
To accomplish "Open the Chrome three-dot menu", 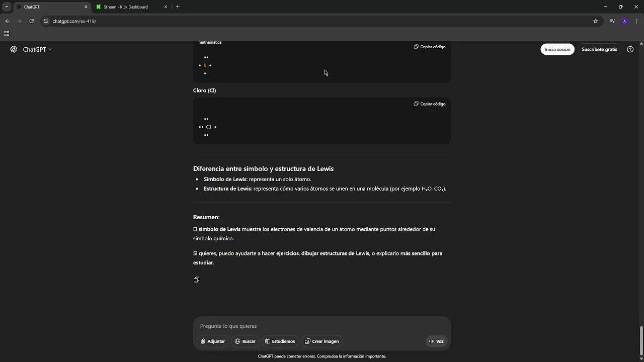I will click(x=636, y=21).
